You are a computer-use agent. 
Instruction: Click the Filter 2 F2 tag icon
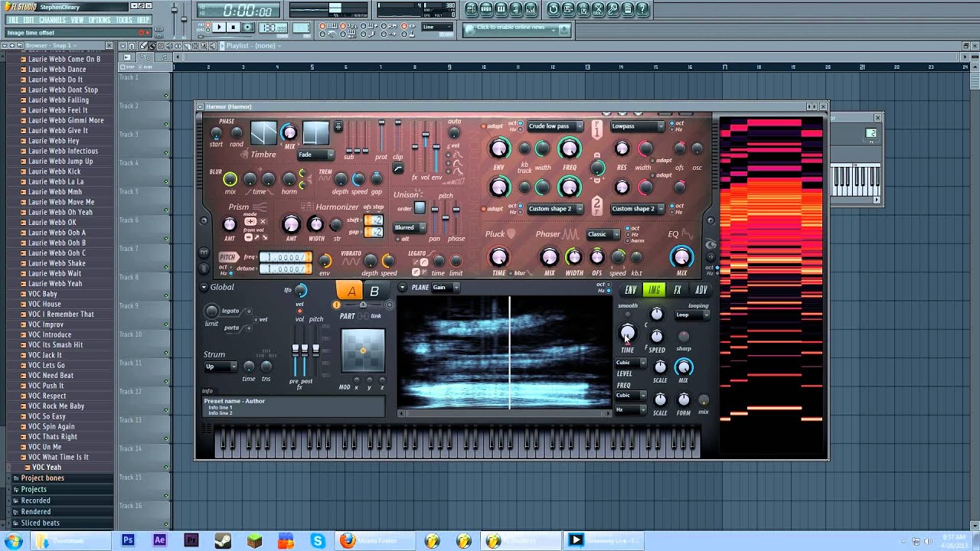click(x=597, y=205)
